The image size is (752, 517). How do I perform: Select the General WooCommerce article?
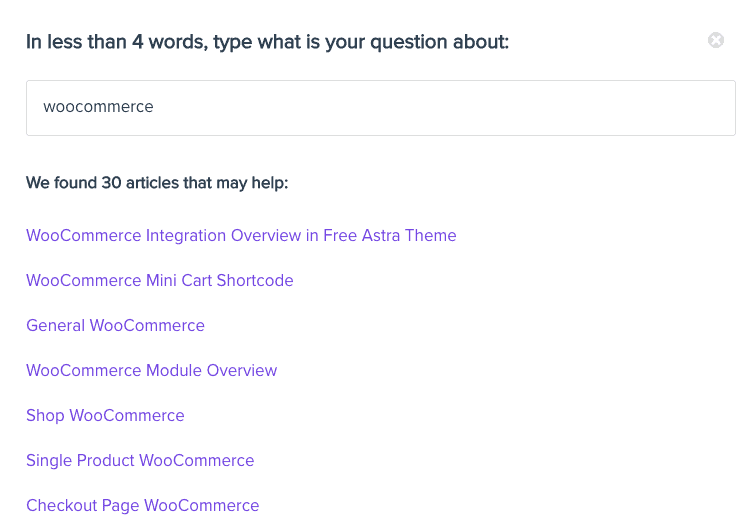(115, 326)
